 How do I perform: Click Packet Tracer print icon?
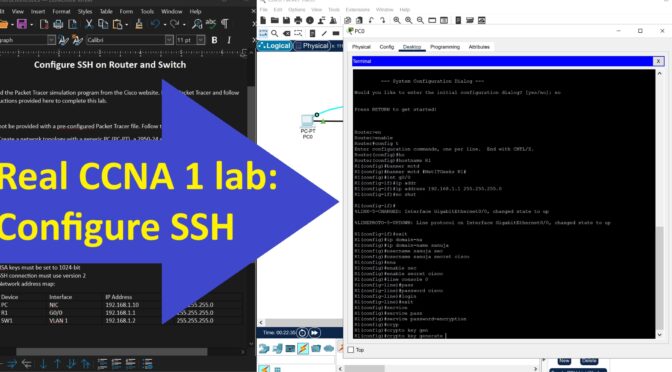click(x=298, y=20)
